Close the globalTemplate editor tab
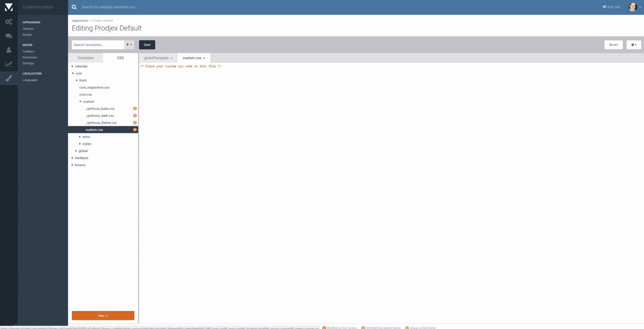Image resolution: width=644 pixels, height=329 pixels. pos(171,58)
